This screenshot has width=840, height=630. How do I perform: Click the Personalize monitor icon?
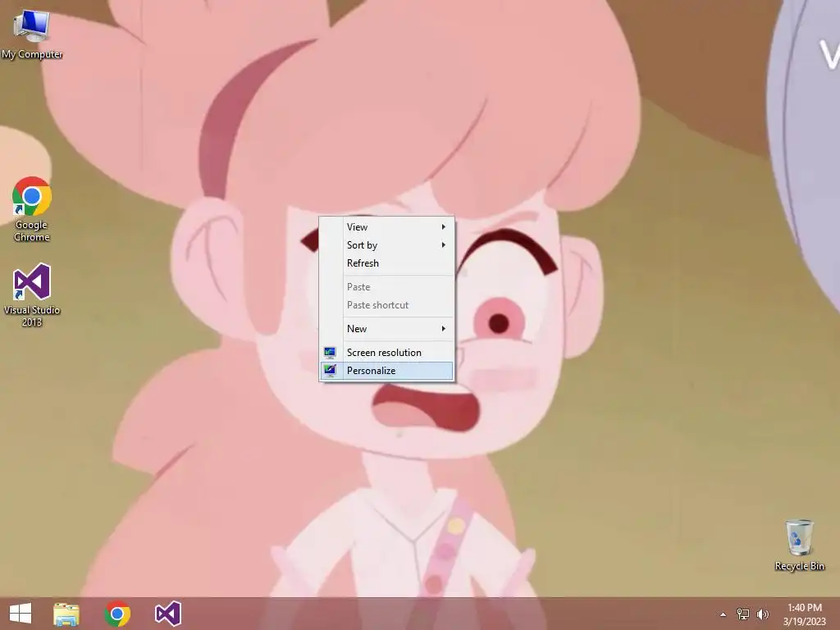(x=330, y=371)
